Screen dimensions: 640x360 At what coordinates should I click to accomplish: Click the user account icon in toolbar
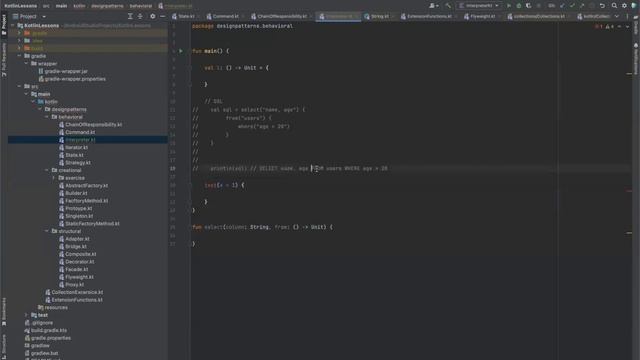pyautogui.click(x=433, y=6)
